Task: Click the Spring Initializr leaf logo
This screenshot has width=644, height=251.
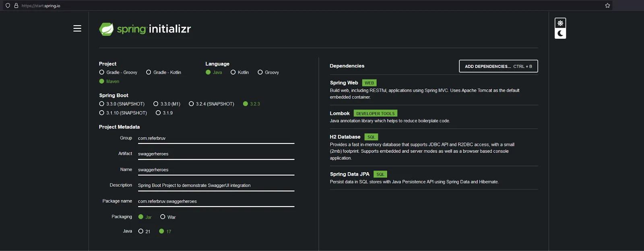Action: point(106,29)
